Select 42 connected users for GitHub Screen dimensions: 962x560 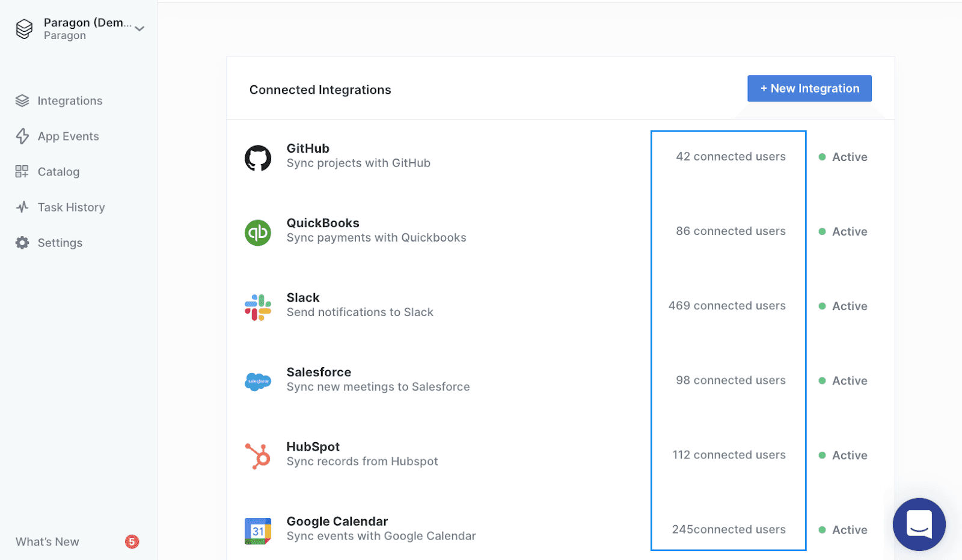coord(731,157)
